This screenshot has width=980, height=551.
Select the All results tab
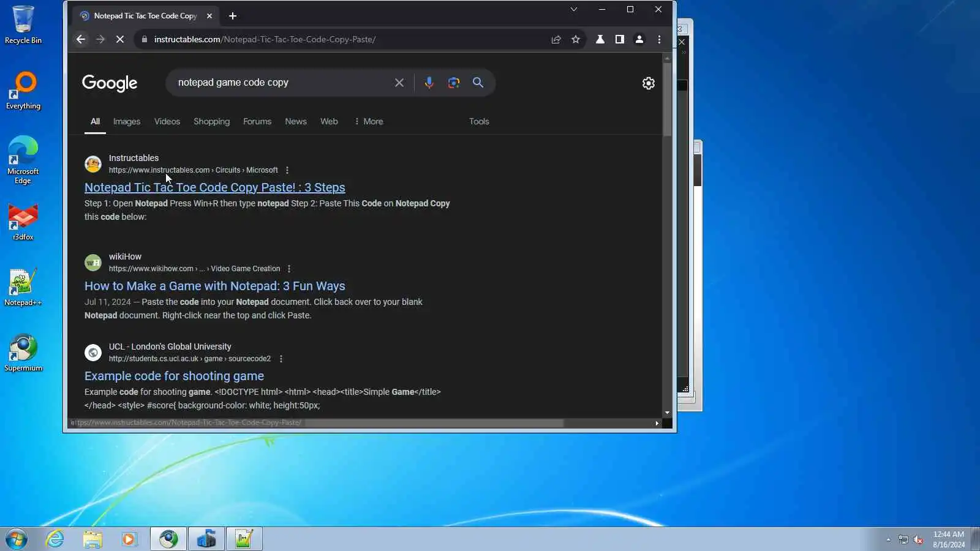pyautogui.click(x=95, y=121)
